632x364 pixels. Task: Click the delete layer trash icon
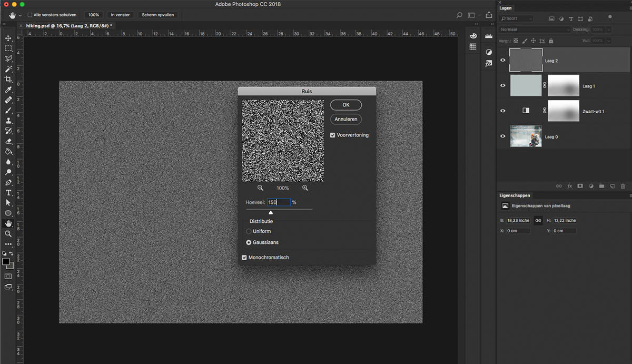coord(623,186)
